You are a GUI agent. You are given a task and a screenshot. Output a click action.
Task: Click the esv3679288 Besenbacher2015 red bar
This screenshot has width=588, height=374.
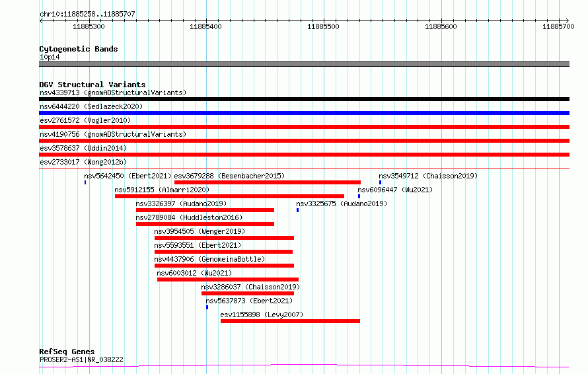268,182
